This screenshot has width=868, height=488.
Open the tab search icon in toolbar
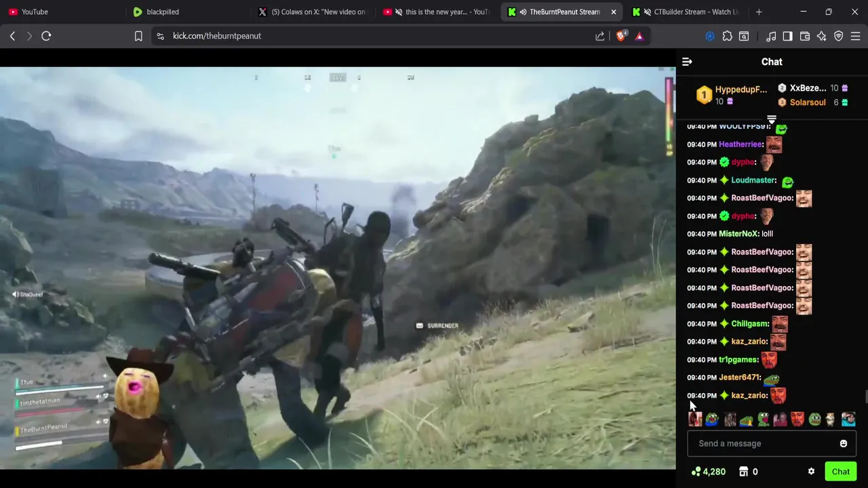tap(744, 36)
